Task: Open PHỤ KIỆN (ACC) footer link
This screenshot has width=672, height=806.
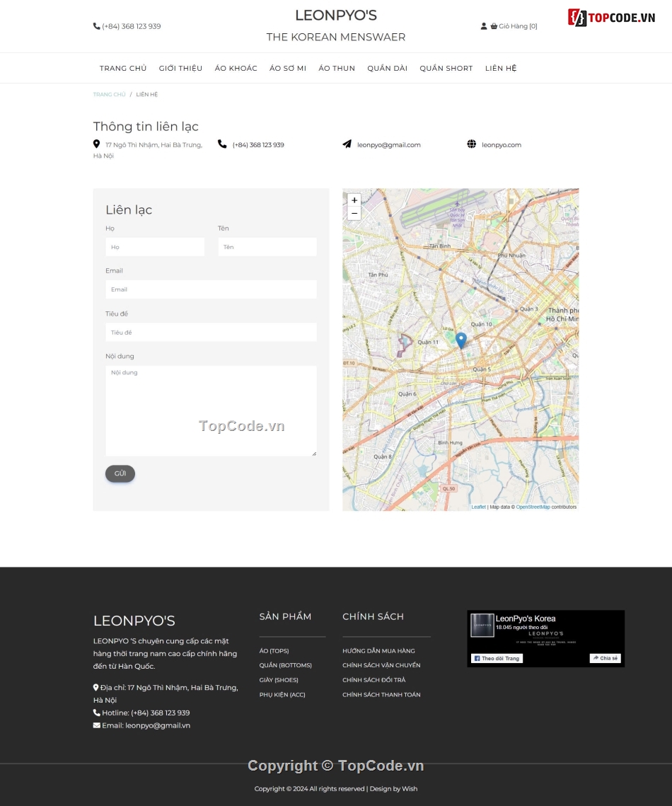Action: pos(282,694)
